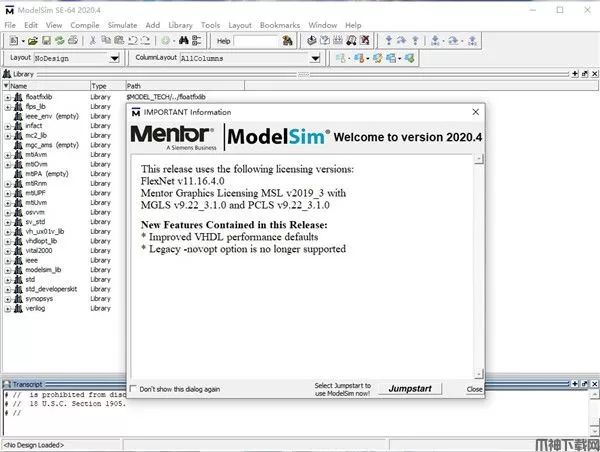Click dialog scrollbar down arrow
The height and width of the screenshot is (452, 600).
pyautogui.click(x=479, y=372)
